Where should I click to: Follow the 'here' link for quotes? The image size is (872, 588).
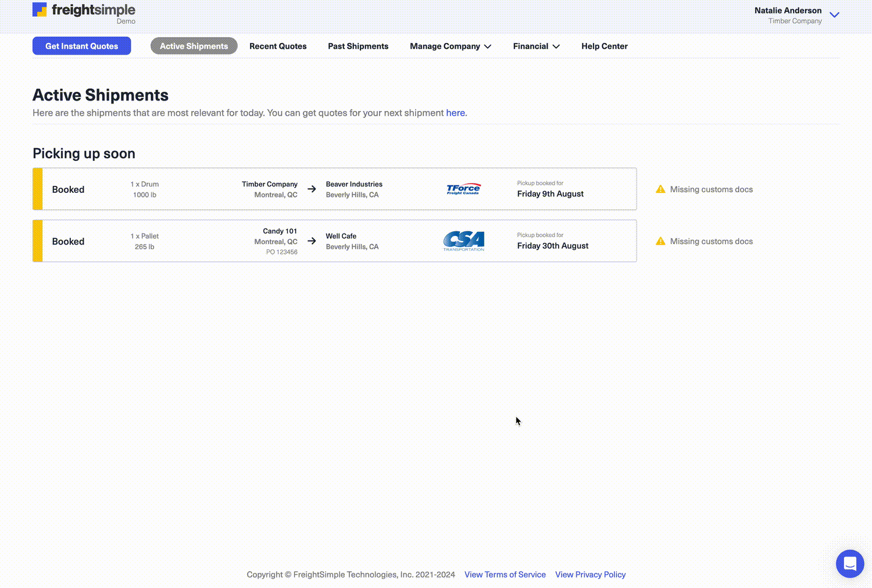click(x=455, y=113)
